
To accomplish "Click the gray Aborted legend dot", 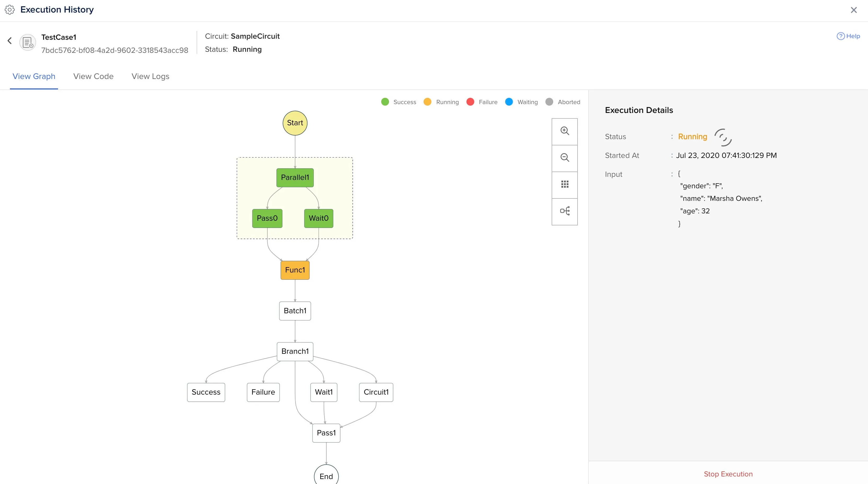I will click(x=549, y=102).
